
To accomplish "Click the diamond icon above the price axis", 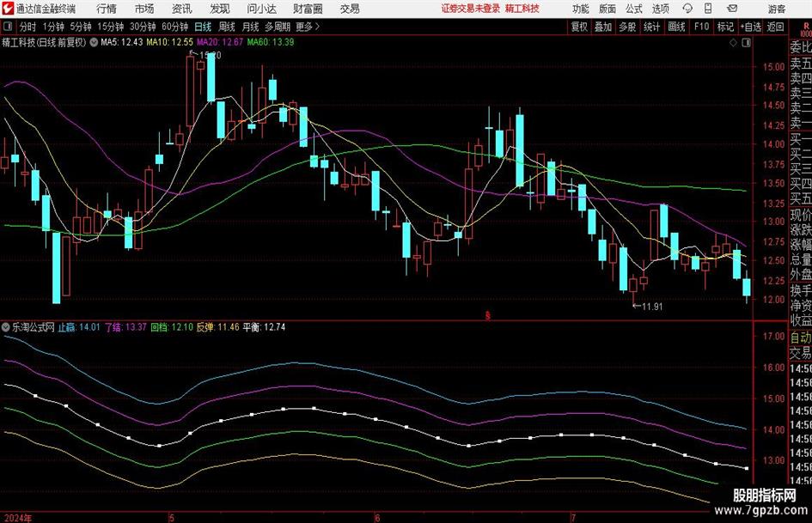I will pyautogui.click(x=733, y=43).
